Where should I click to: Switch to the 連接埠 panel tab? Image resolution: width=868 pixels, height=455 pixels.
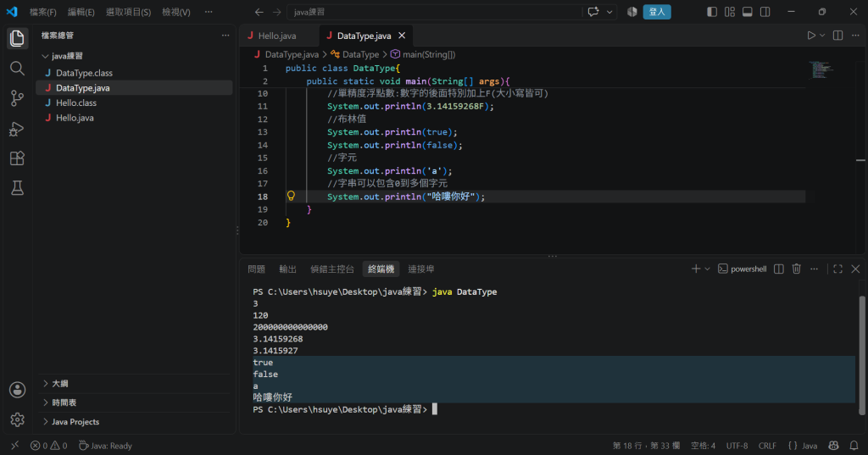point(421,269)
